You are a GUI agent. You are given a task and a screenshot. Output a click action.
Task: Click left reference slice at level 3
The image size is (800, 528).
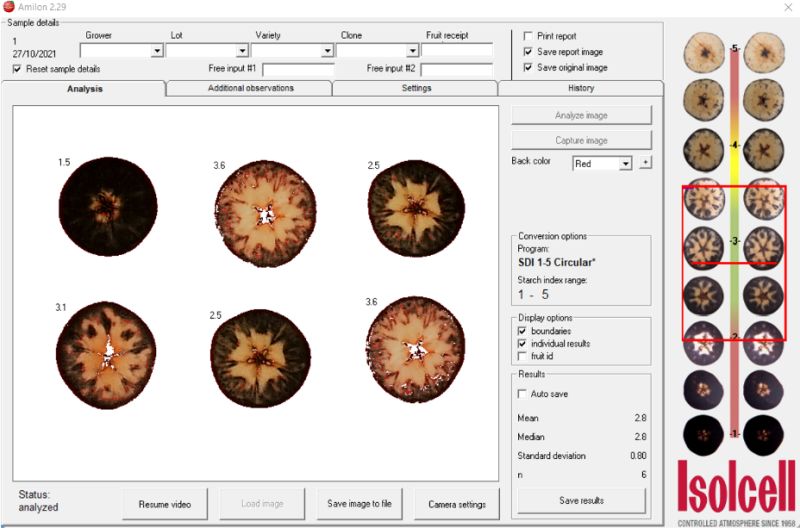tap(704, 247)
